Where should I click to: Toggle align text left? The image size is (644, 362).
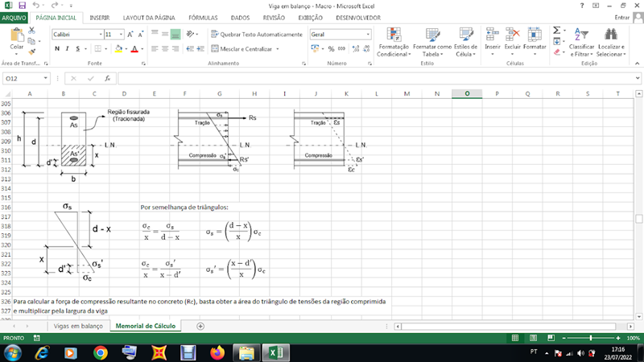155,49
